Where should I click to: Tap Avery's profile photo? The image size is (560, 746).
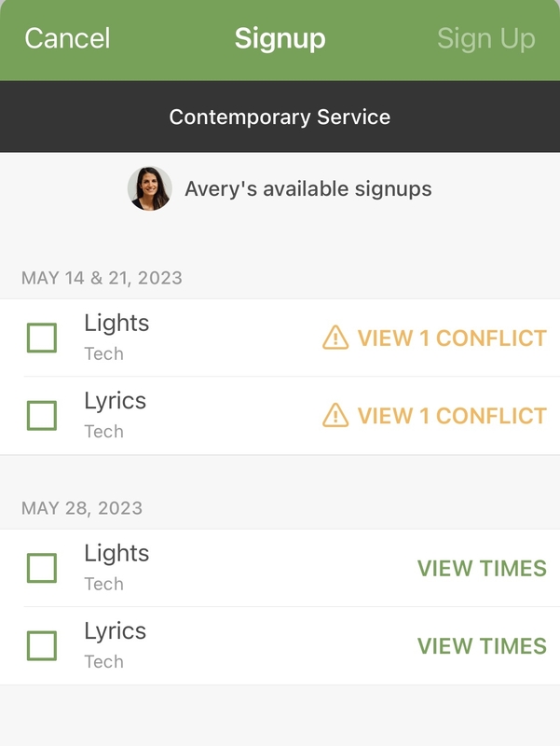click(x=149, y=188)
